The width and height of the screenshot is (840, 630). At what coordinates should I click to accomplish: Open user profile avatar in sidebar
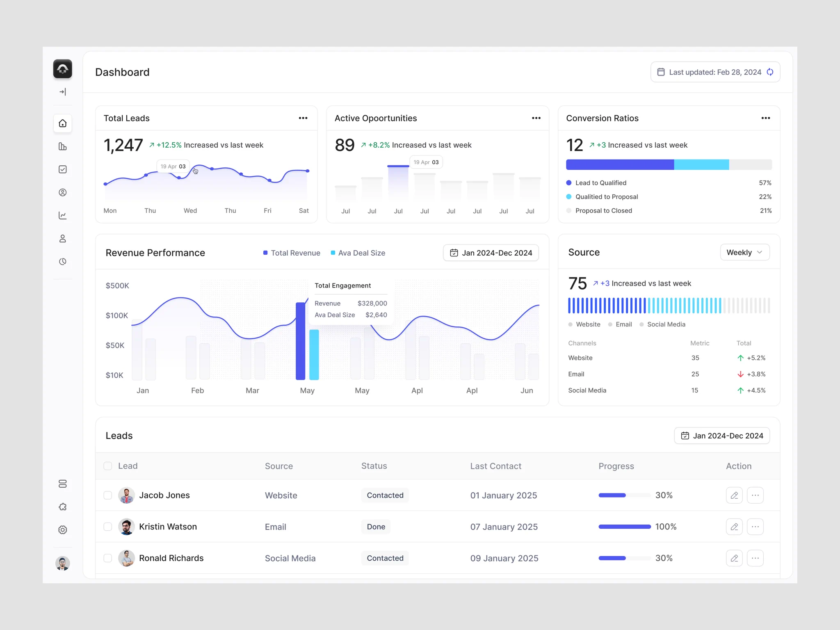[x=63, y=564]
